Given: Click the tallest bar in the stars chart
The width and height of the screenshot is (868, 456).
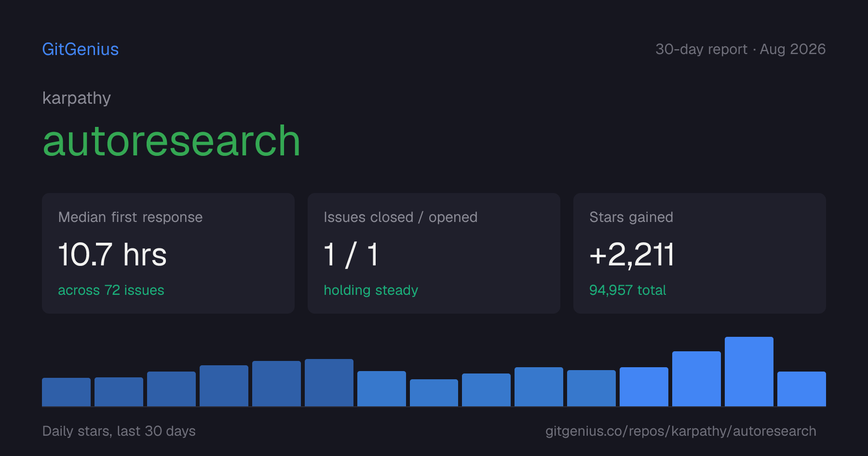Looking at the screenshot, I should (749, 372).
